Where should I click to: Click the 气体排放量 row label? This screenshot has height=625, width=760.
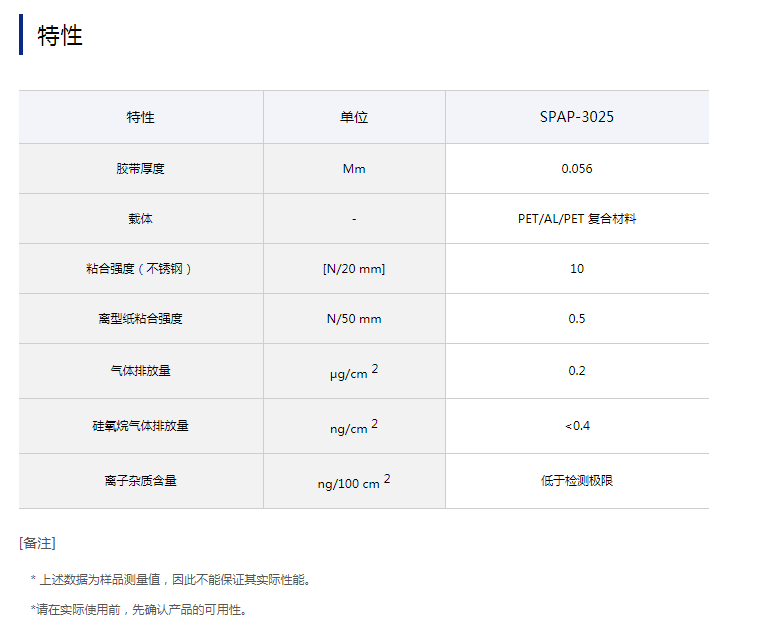point(140,371)
